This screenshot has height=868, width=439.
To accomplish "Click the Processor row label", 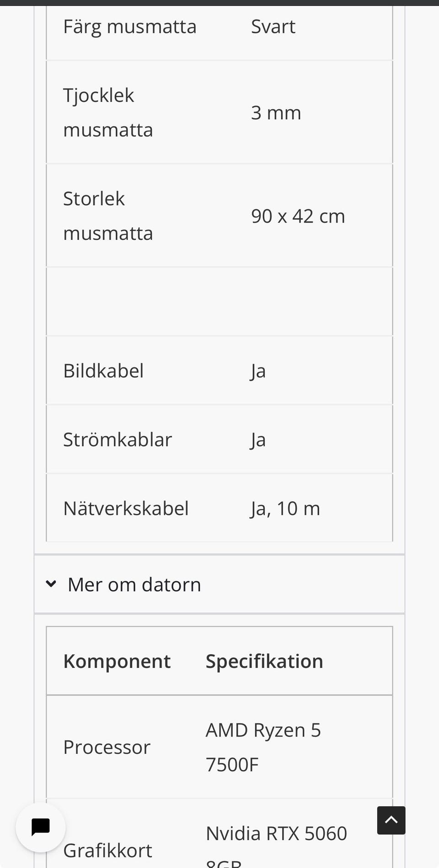I will (107, 747).
